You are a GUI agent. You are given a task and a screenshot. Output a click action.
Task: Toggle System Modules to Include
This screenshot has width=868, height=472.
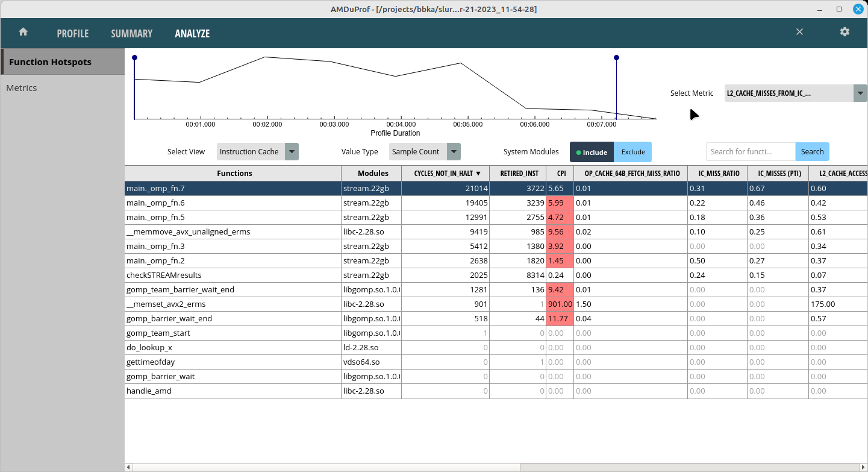point(592,152)
